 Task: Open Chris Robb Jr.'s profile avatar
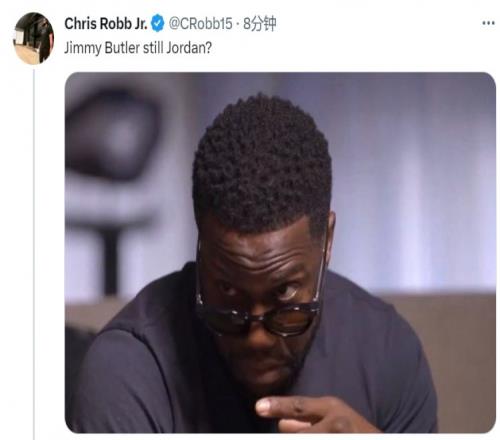click(33, 38)
